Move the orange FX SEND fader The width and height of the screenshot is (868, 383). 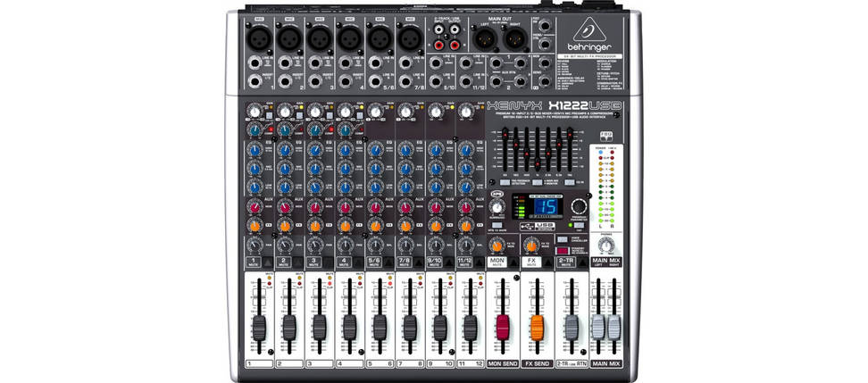click(537, 328)
